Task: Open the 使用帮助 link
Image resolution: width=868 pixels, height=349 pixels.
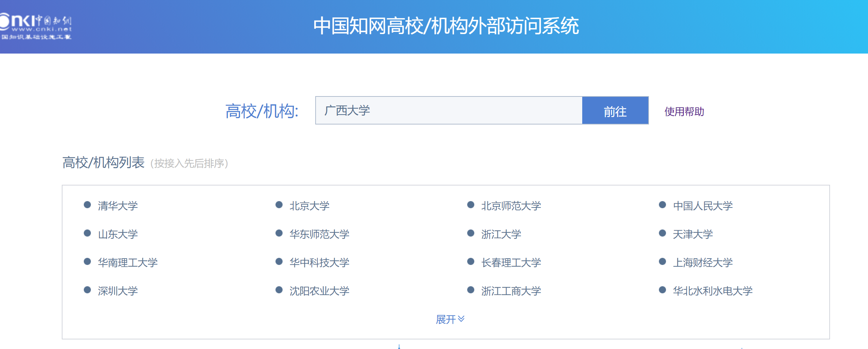Action: coord(684,111)
